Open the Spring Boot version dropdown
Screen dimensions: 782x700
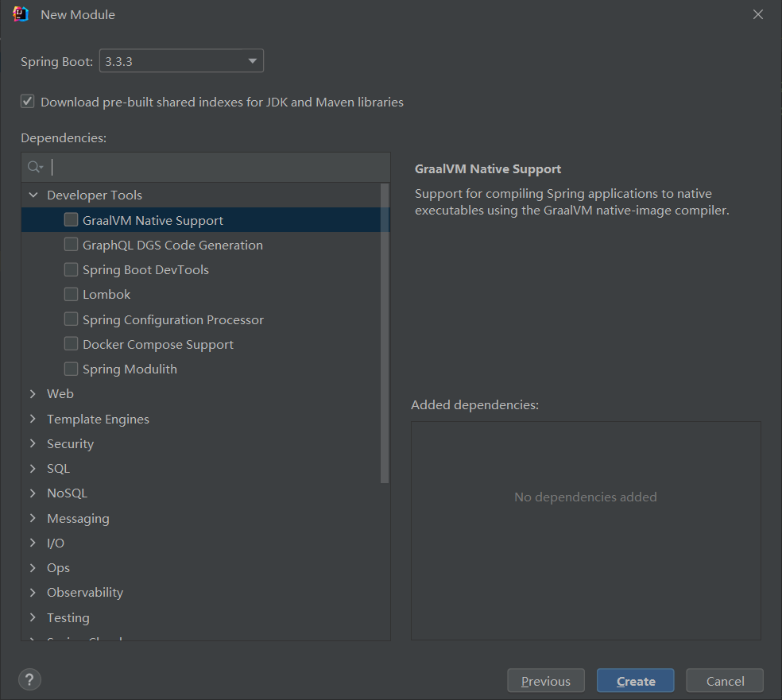[181, 61]
